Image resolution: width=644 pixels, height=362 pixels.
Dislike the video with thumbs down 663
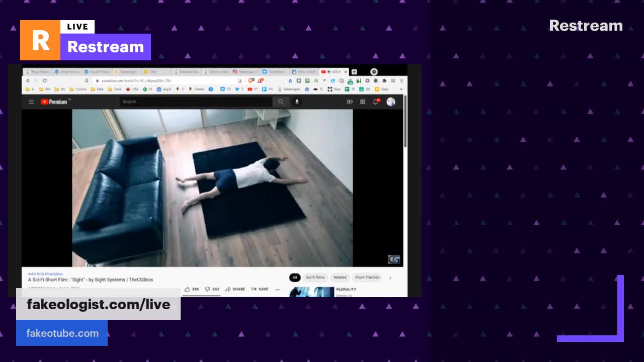tap(212, 289)
